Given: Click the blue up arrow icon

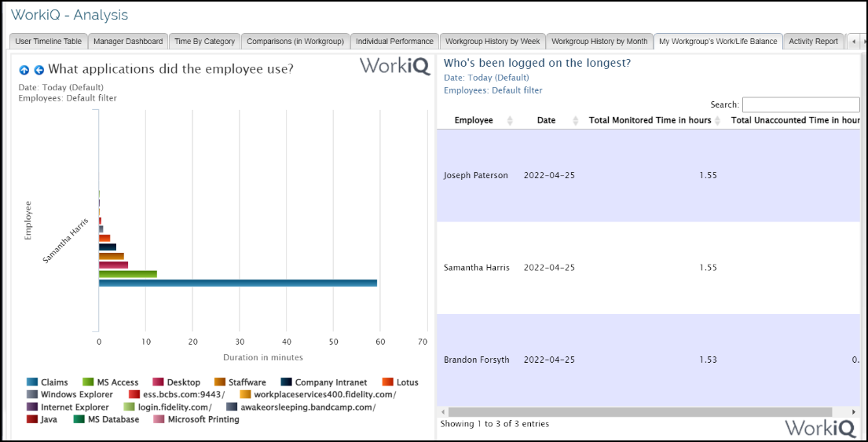Looking at the screenshot, I should [x=24, y=70].
